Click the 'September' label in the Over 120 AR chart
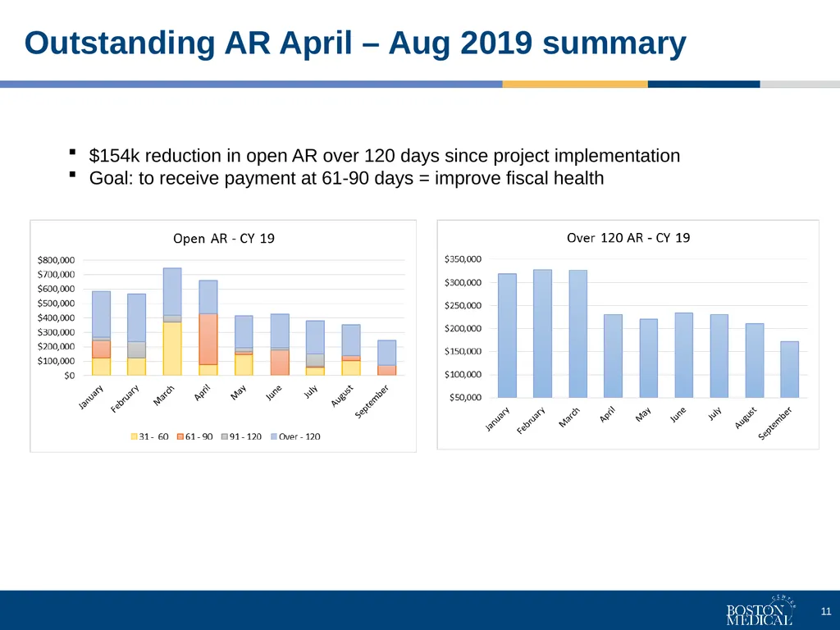The height and width of the screenshot is (630, 840). coord(774,423)
